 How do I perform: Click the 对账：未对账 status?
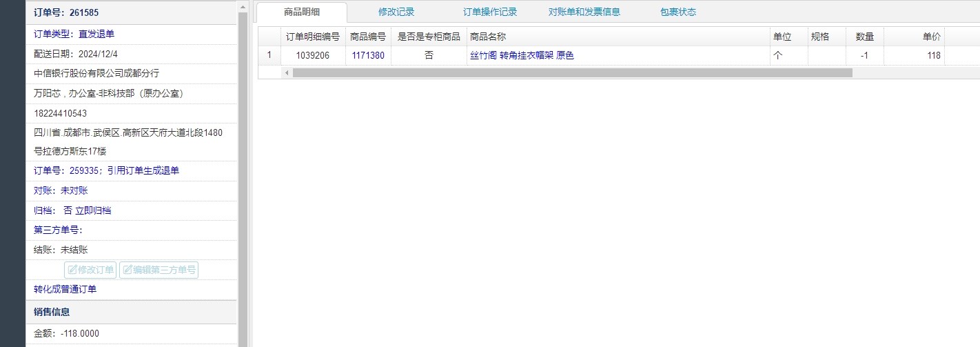pyautogui.click(x=61, y=190)
